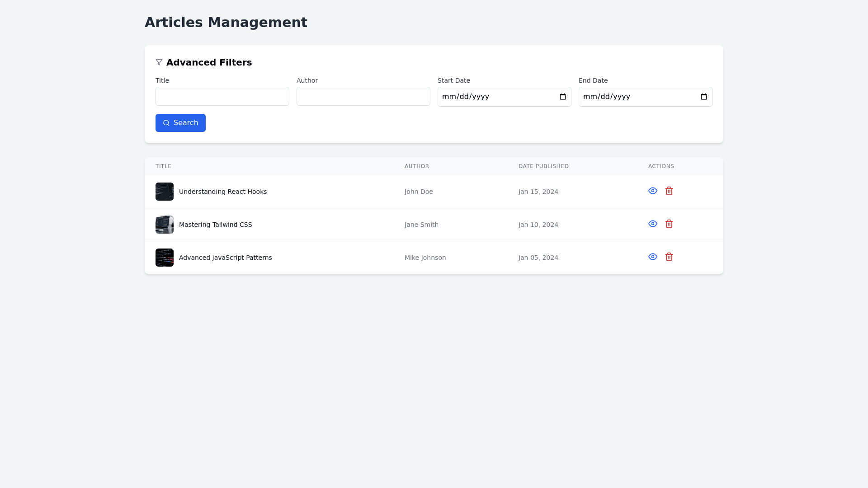Open the Start Date calendar picker
Image resolution: width=868 pixels, height=488 pixels.
[563, 97]
